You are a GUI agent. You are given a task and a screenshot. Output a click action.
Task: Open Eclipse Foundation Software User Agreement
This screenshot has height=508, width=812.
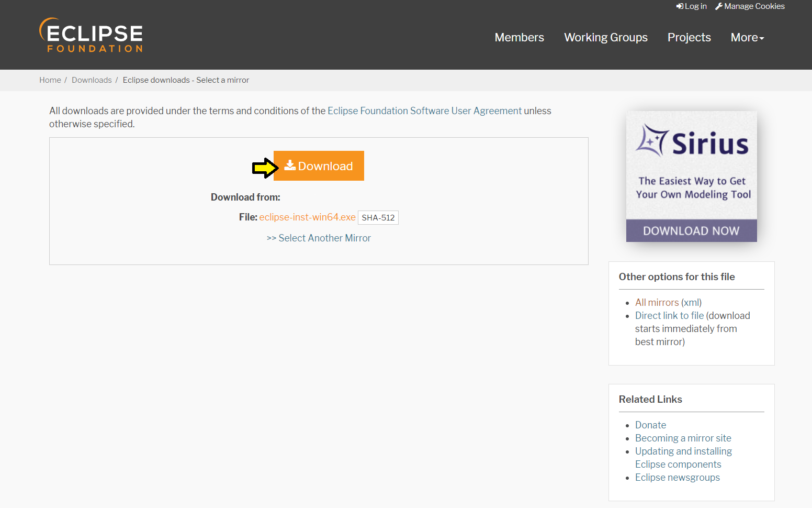coord(424,111)
